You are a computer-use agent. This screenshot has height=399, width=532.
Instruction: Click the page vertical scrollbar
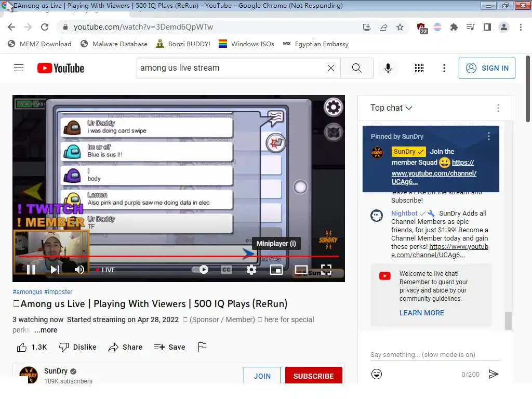pyautogui.click(x=528, y=89)
